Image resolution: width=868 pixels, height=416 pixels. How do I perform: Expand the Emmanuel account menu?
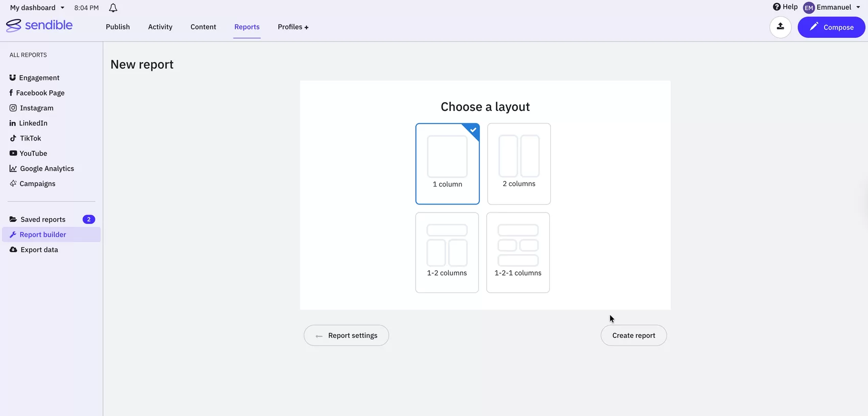pyautogui.click(x=838, y=7)
